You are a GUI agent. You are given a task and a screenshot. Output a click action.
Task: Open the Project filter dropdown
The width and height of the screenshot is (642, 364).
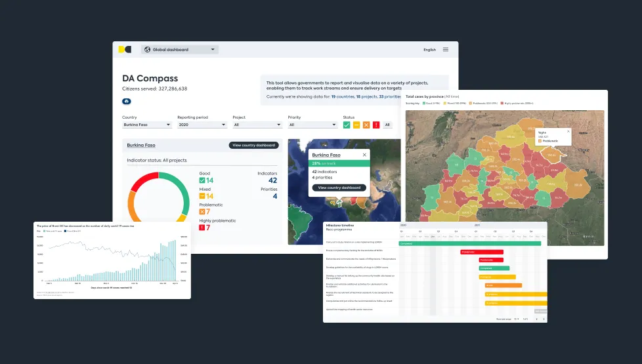257,125
